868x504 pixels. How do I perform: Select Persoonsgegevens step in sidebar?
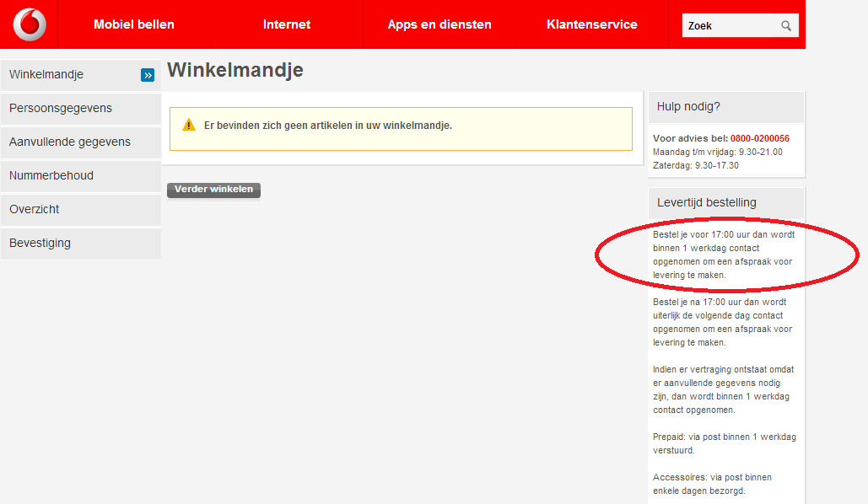61,109
